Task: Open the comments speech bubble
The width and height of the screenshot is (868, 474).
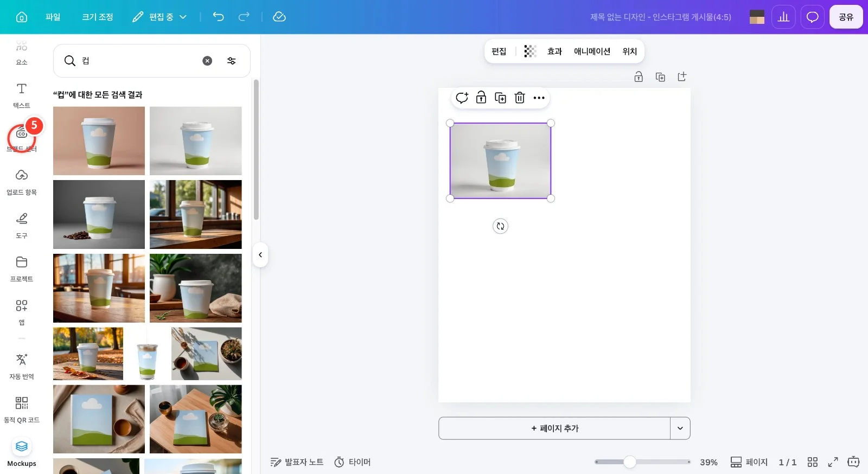Action: [x=812, y=17]
